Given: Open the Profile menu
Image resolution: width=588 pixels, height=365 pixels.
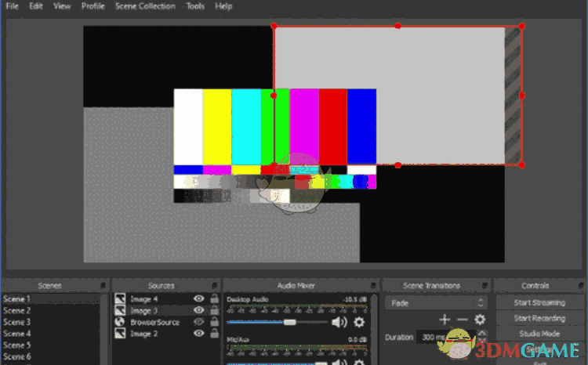Looking at the screenshot, I should (x=93, y=6).
